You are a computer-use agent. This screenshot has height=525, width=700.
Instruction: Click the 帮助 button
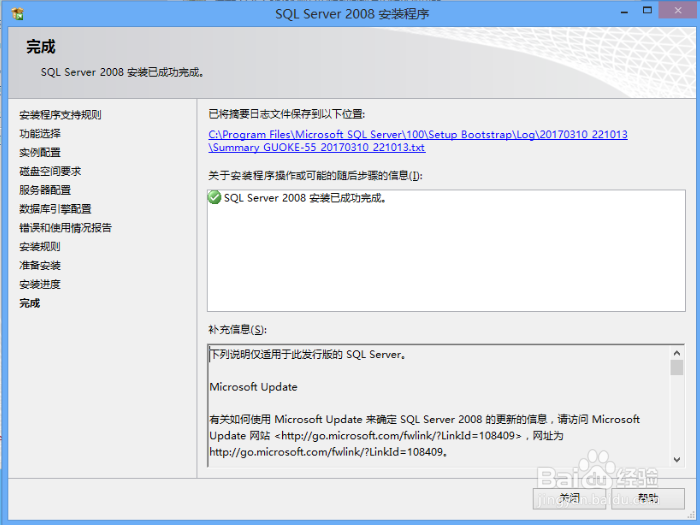(x=648, y=498)
